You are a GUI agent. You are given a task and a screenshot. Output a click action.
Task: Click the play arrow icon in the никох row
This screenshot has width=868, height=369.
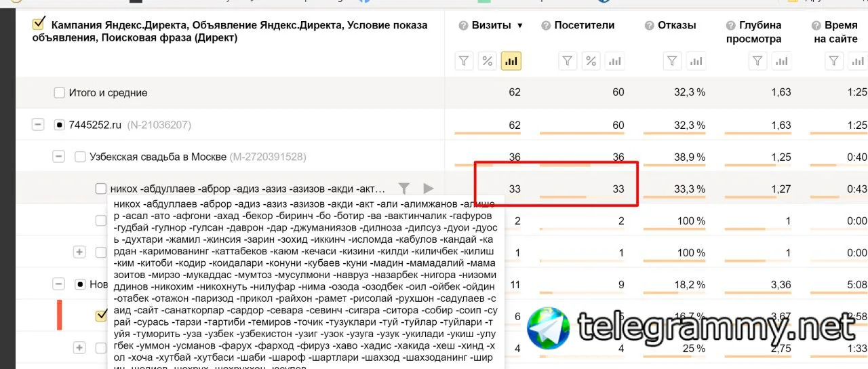(428, 189)
